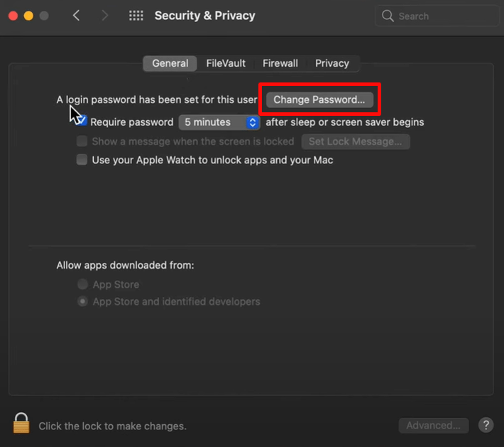This screenshot has width=504, height=447.
Task: Open the 5 minutes delay dropdown
Action: (219, 122)
